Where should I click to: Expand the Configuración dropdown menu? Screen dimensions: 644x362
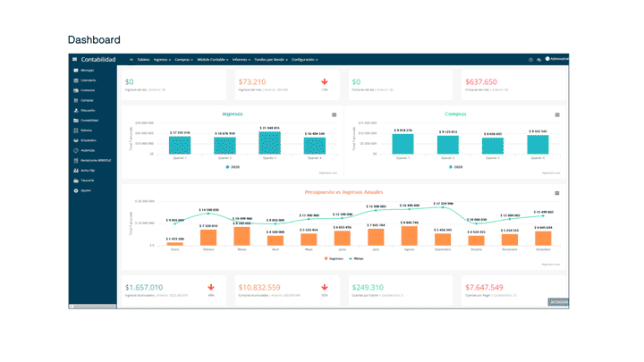305,60
